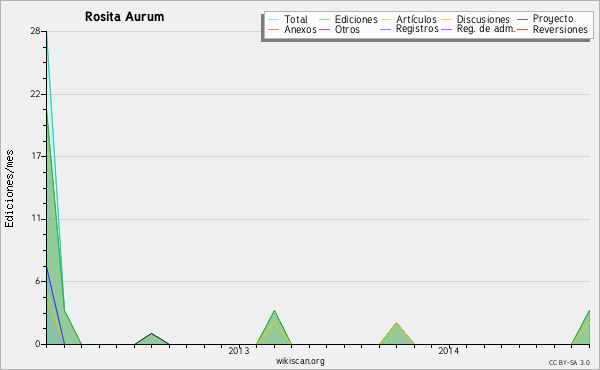Click the 28 value on y-axis
This screenshot has height=370, width=600.
coord(35,31)
